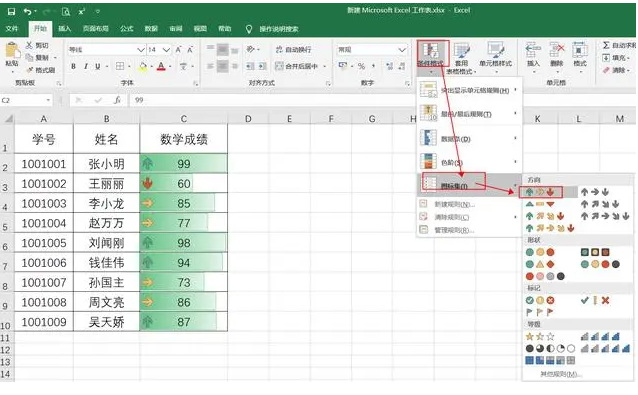
Task: Open the Merge & Center dropdown arrow
Action: point(325,66)
